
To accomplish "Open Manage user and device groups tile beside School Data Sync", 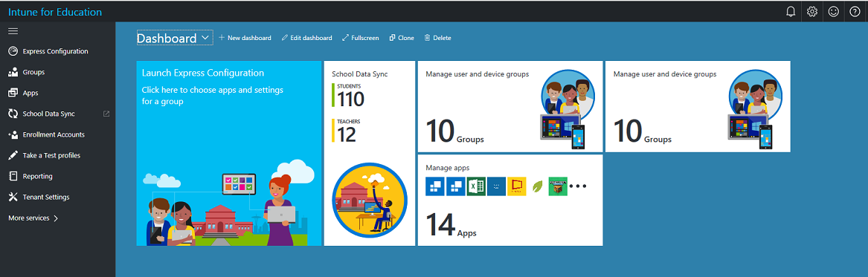I will pyautogui.click(x=509, y=106).
